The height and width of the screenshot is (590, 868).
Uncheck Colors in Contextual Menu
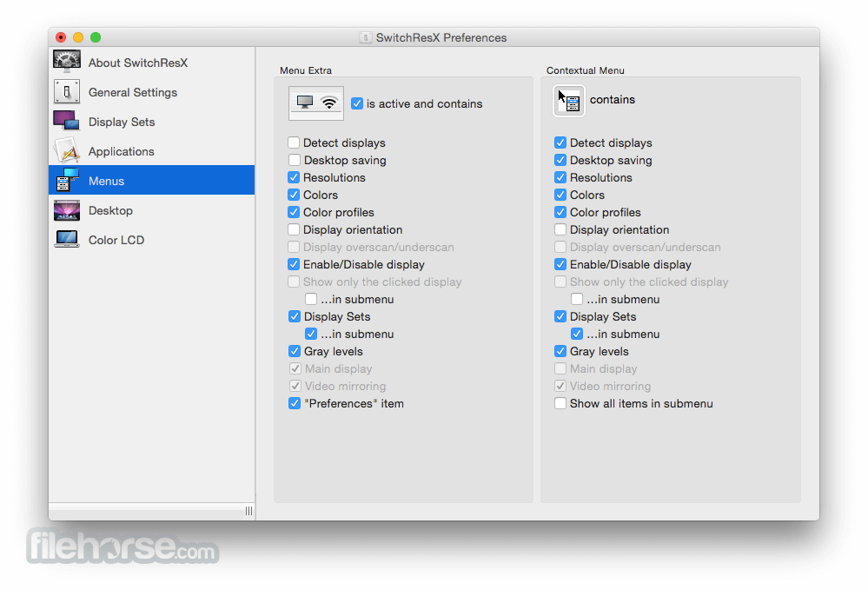coord(560,195)
